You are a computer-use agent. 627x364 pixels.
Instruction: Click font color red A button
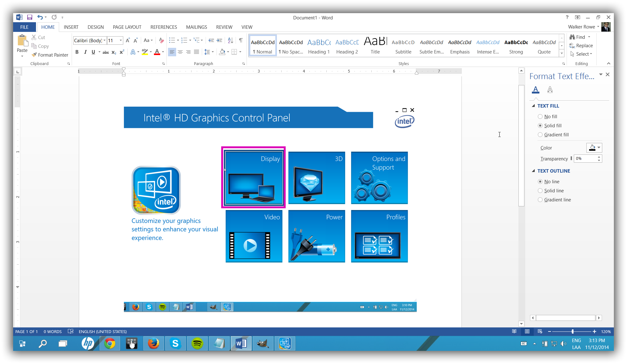pos(157,52)
